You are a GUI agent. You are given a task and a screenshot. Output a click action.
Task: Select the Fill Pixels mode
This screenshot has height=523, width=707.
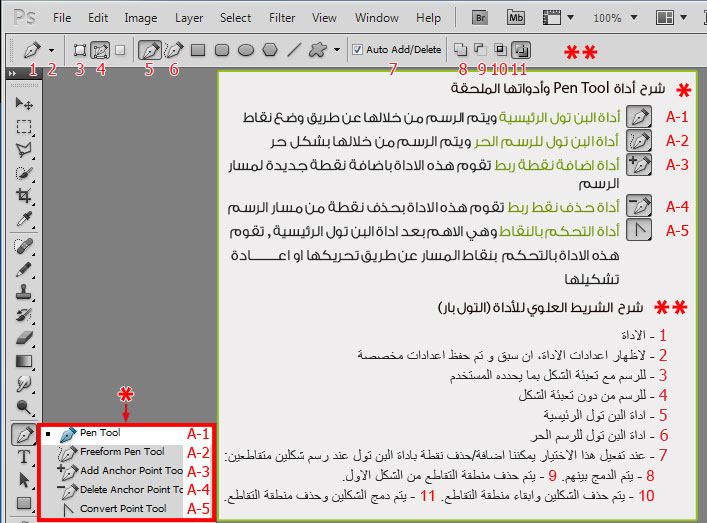pyautogui.click(x=120, y=50)
